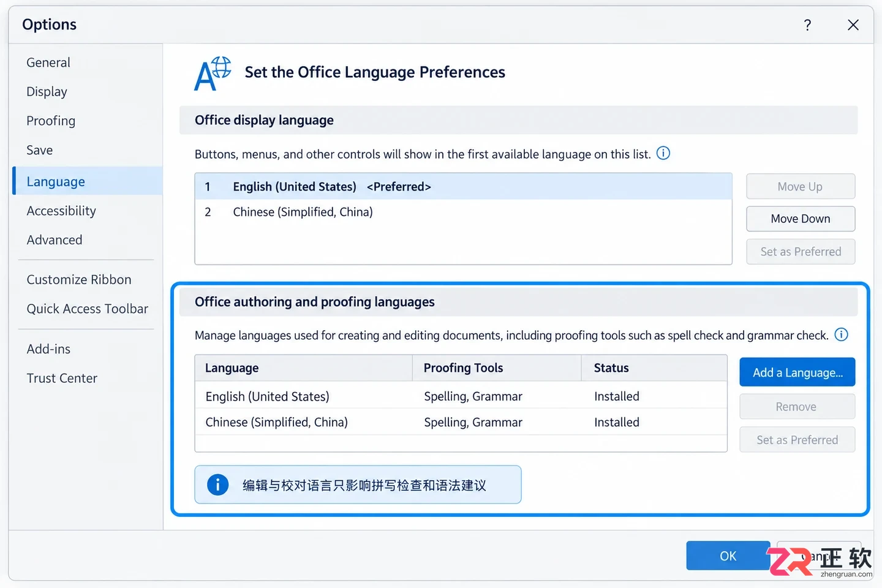This screenshot has height=588, width=882.
Task: Open Quick Access Toolbar settings
Action: 88,309
